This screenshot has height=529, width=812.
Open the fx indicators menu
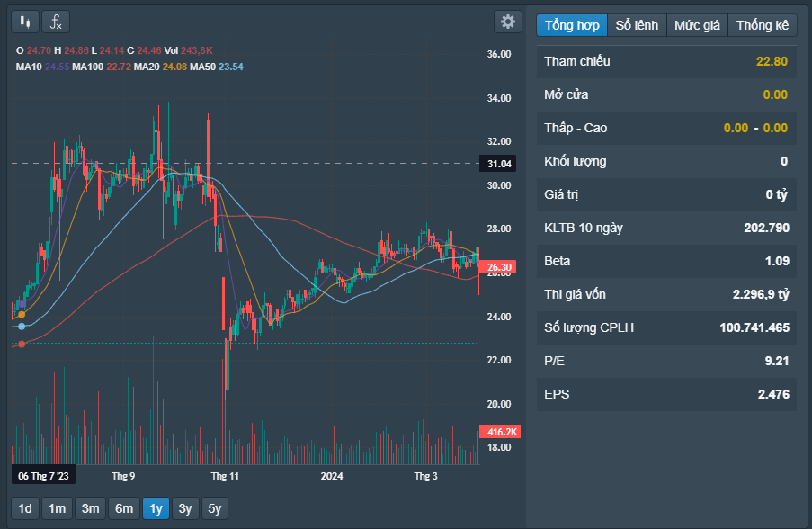click(x=56, y=22)
